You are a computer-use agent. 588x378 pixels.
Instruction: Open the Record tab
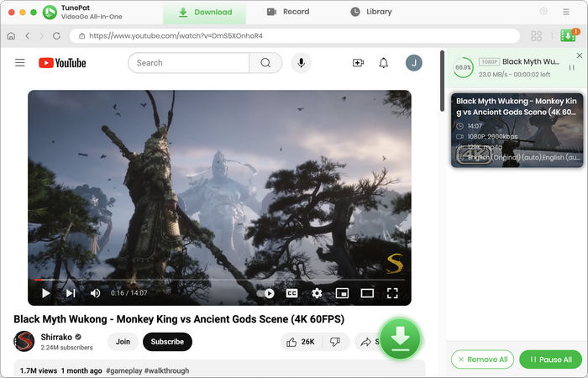coord(288,12)
